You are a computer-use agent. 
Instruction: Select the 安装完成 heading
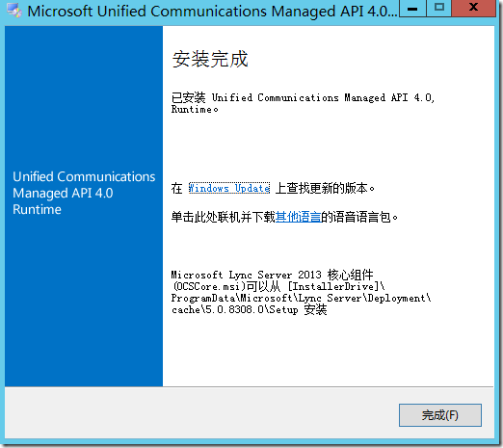pos(210,59)
